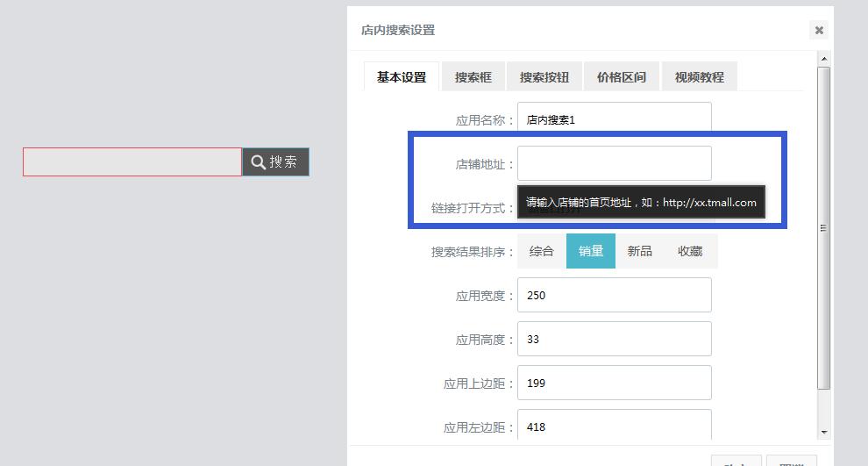This screenshot has width=868, height=466.
Task: Click the 店内搜索设置 dialog title
Action: [x=398, y=31]
